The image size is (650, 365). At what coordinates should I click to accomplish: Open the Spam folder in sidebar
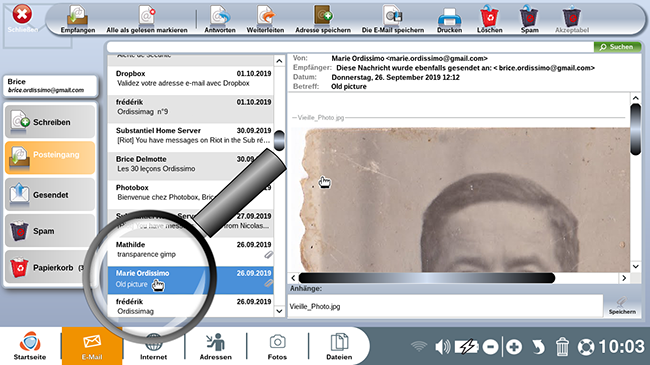click(50, 231)
